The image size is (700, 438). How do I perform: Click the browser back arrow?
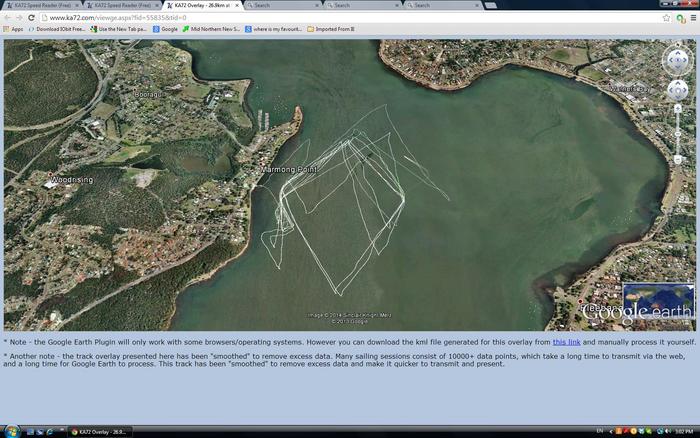pyautogui.click(x=7, y=17)
